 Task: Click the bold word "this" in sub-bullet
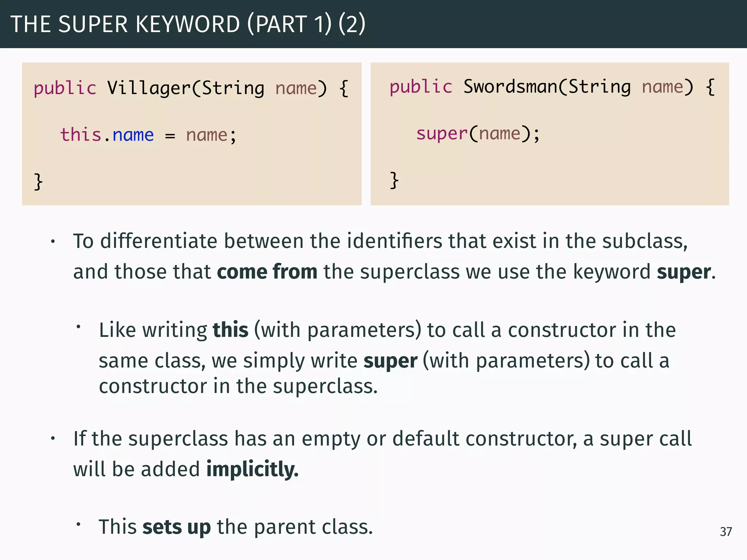click(231, 330)
